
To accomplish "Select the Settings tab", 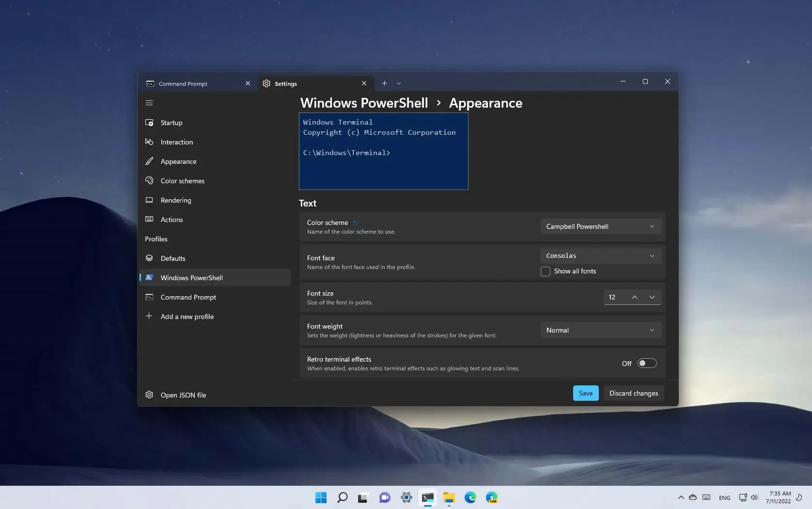I will 286,83.
